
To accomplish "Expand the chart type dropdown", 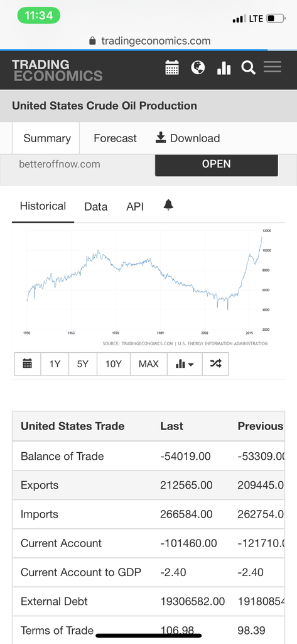I will (x=185, y=364).
